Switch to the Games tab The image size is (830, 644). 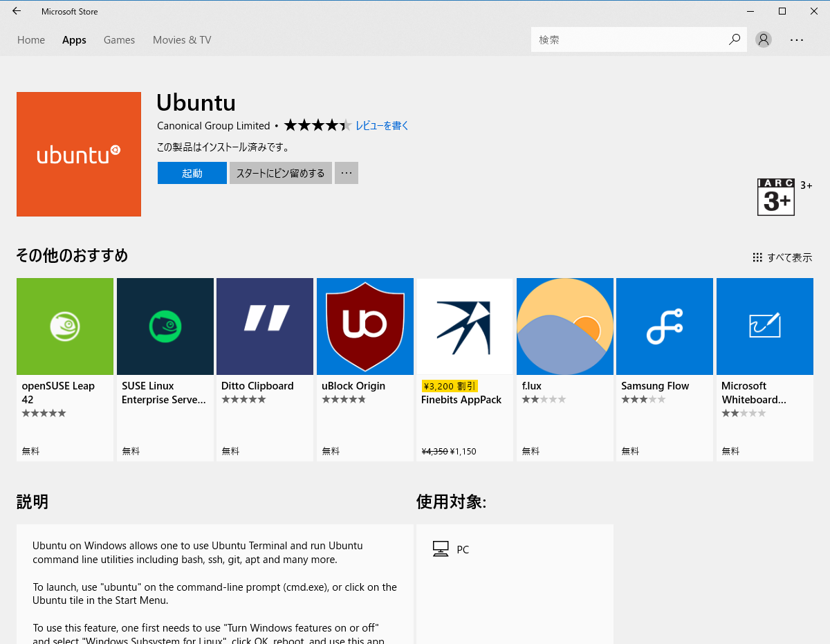[119, 39]
